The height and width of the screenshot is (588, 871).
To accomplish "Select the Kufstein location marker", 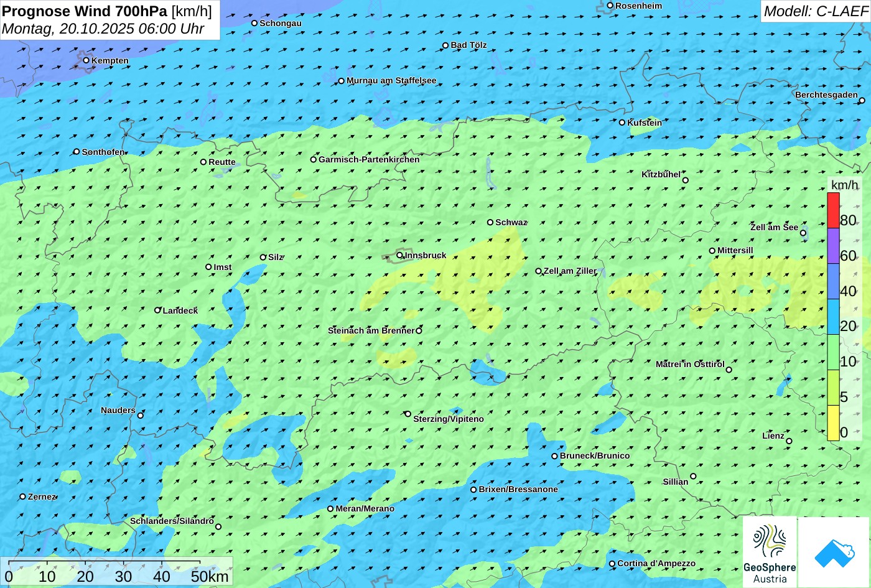I will 622,123.
